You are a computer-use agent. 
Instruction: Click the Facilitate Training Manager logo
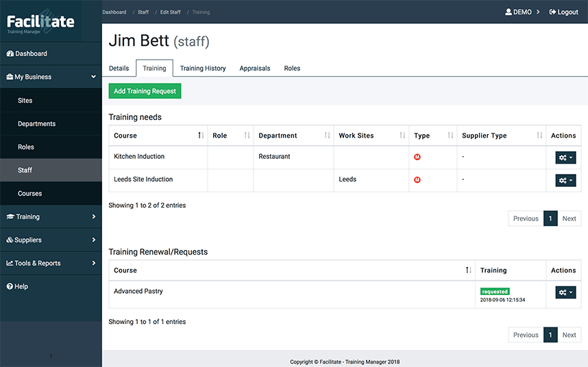point(40,22)
